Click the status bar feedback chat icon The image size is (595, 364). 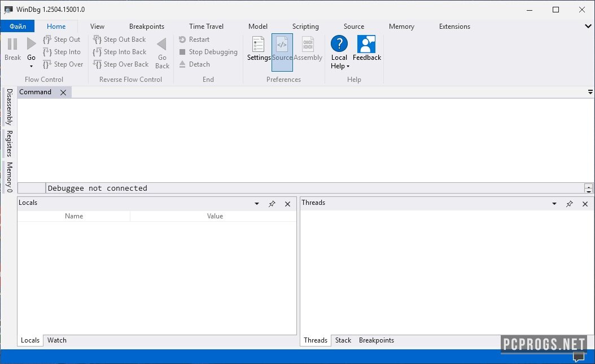(578, 357)
